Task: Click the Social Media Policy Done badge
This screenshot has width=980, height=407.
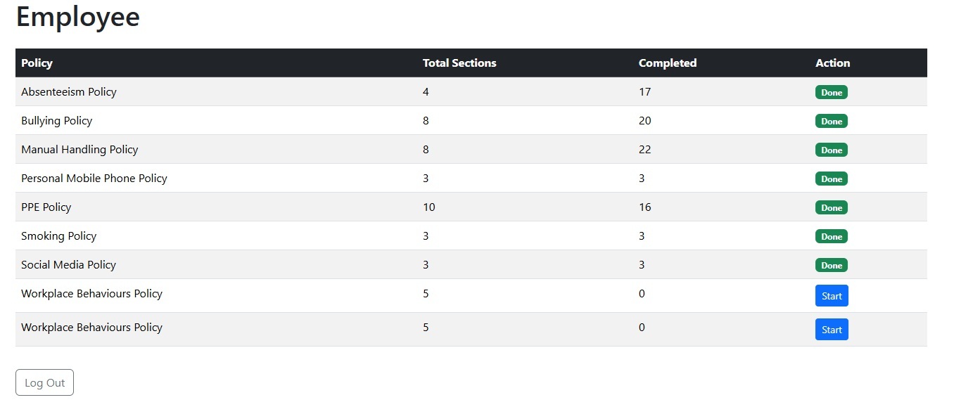Action: (x=831, y=265)
